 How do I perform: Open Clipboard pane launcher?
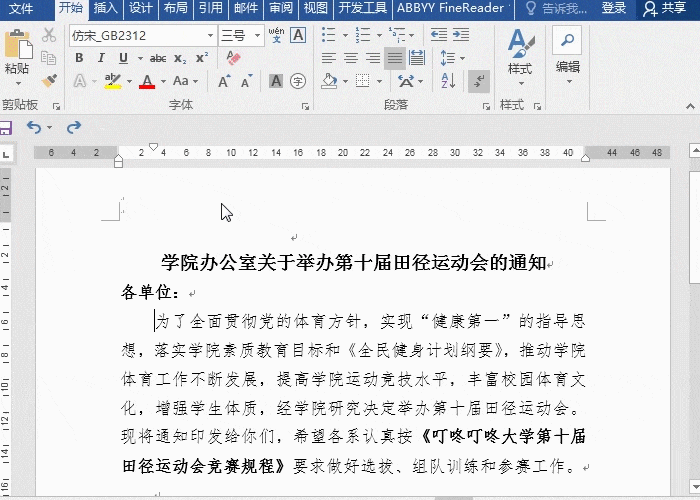tap(57, 106)
